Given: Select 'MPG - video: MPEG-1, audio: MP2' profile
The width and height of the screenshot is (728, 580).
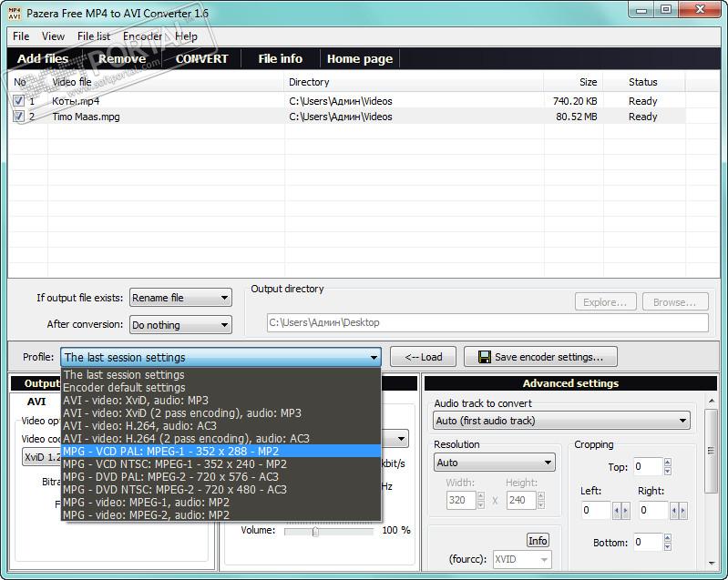Looking at the screenshot, I should (221, 502).
